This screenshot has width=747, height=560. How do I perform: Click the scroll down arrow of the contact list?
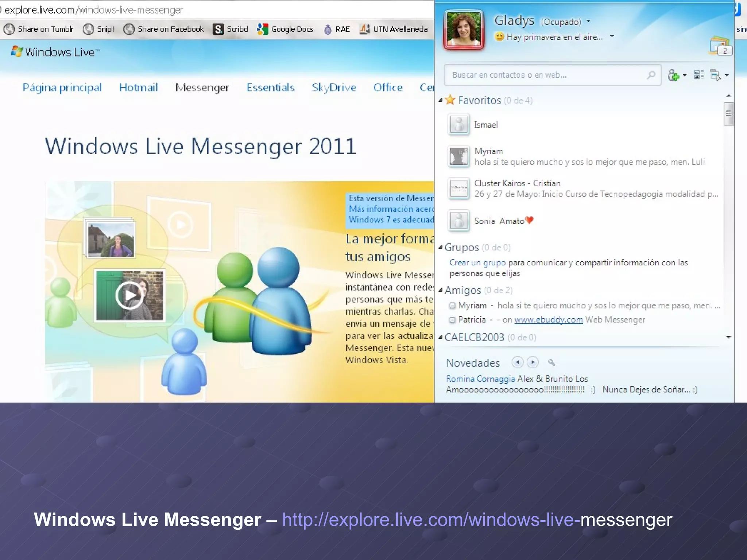(x=728, y=337)
